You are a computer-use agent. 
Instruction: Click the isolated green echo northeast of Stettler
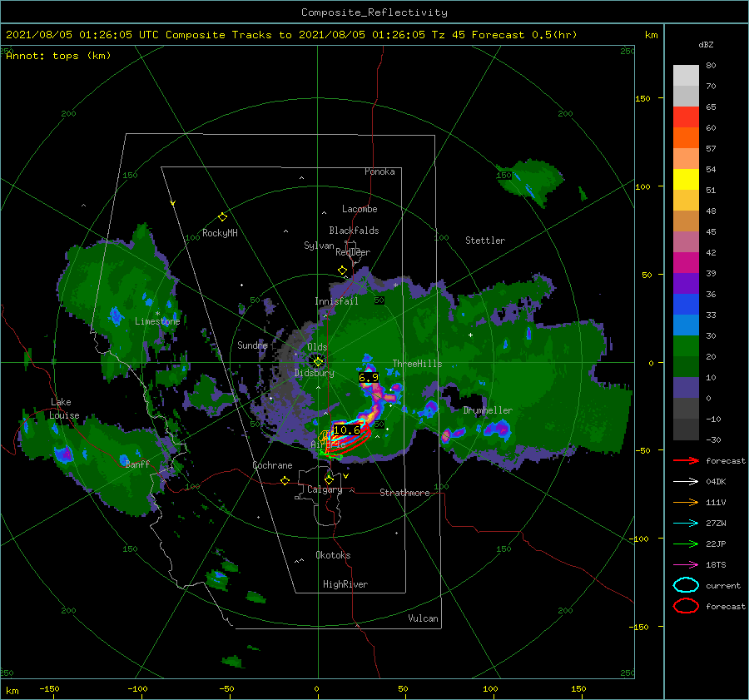[x=530, y=182]
